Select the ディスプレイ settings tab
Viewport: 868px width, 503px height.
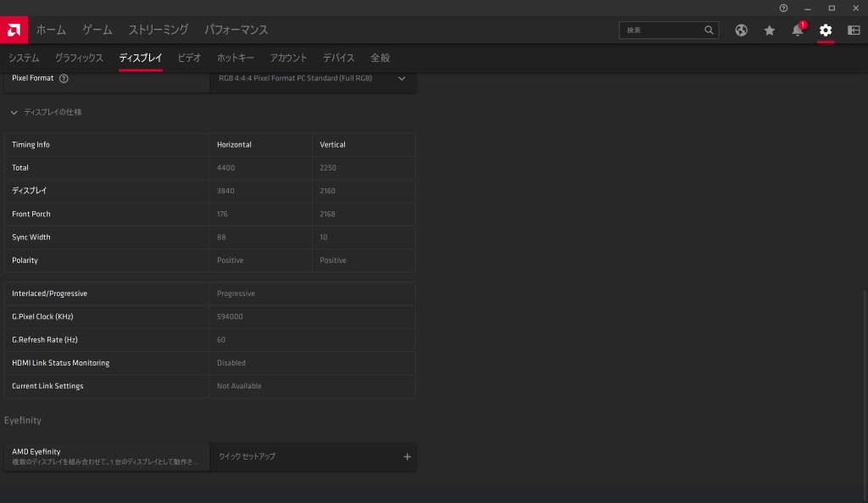point(141,58)
